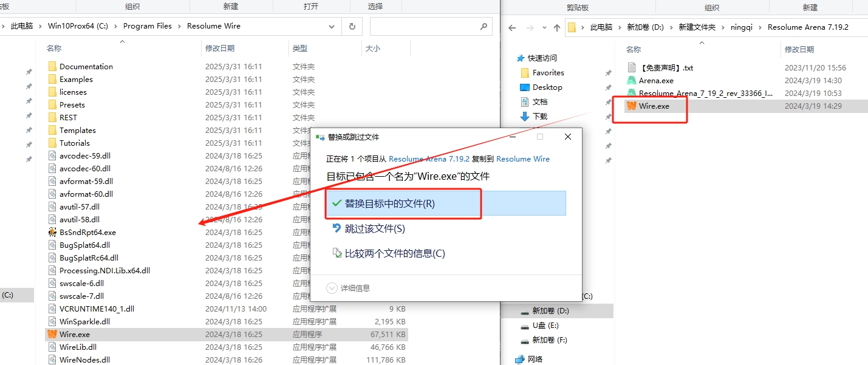Open the Resolume Arena 7.19.2 link in dialog

[429, 159]
